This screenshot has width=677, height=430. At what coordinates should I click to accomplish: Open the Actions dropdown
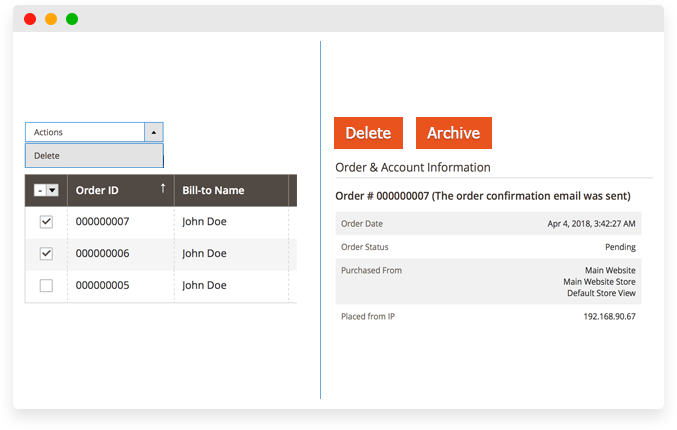click(94, 132)
